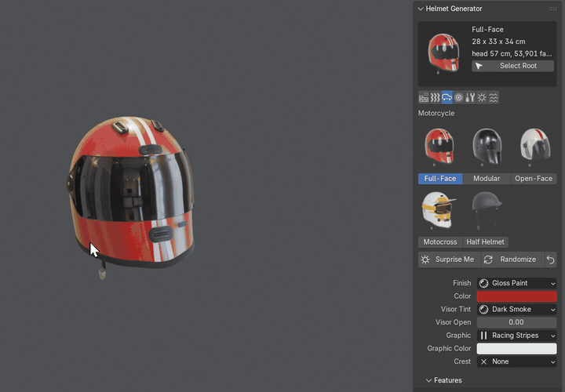Select the car Motorcycle category icon
Viewport: 565px width, 392px height.
tap(447, 97)
